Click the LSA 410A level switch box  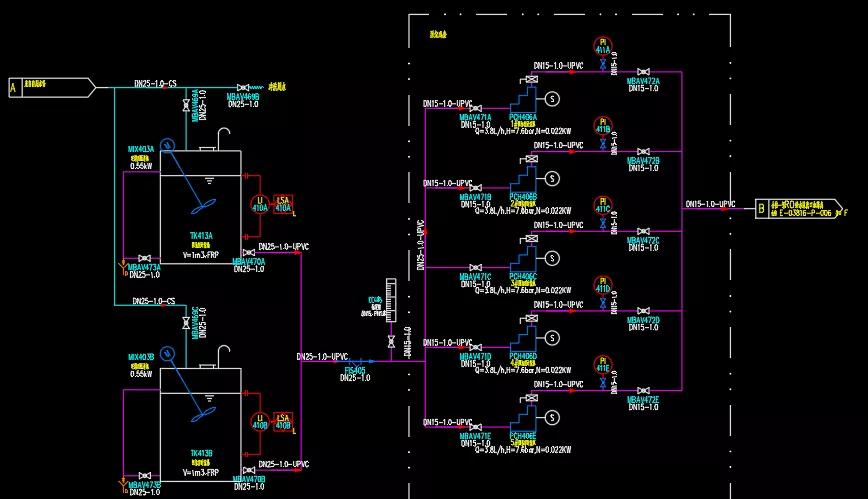click(283, 203)
